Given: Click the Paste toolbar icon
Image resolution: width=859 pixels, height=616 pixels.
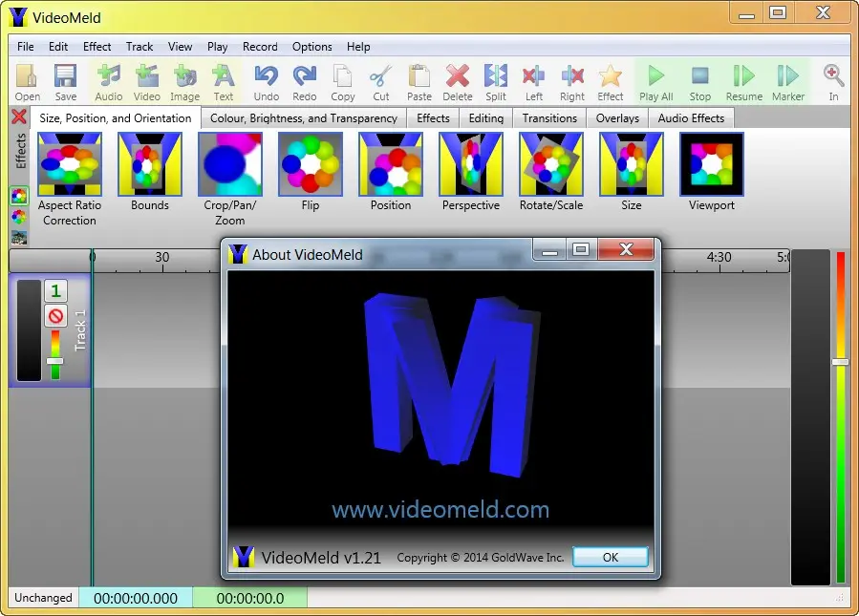Looking at the screenshot, I should [419, 82].
